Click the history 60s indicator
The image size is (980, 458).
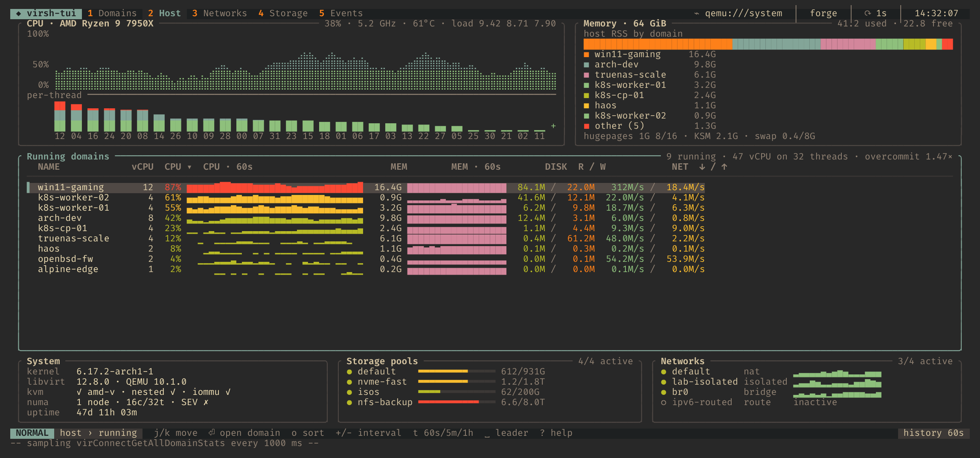tap(933, 433)
